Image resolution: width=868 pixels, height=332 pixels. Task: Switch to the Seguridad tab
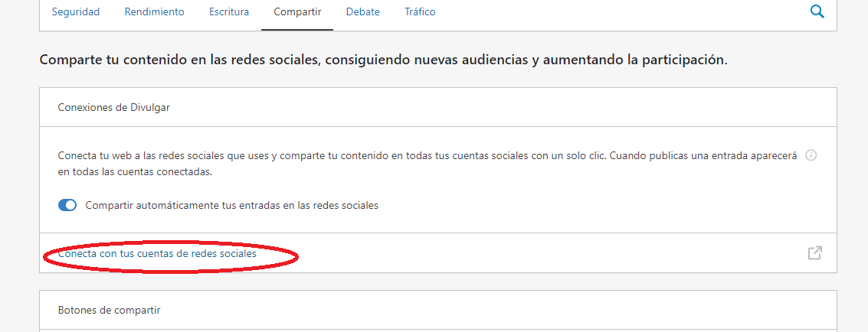pyautogui.click(x=76, y=11)
